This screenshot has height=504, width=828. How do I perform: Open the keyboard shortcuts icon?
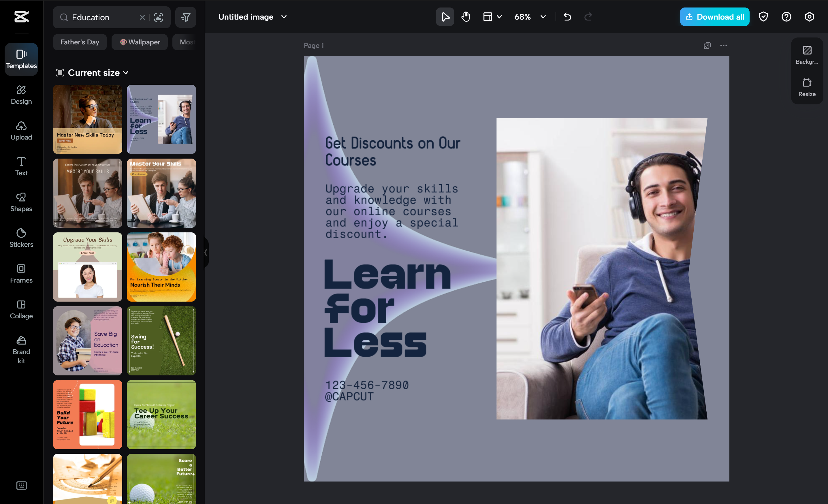(x=22, y=485)
